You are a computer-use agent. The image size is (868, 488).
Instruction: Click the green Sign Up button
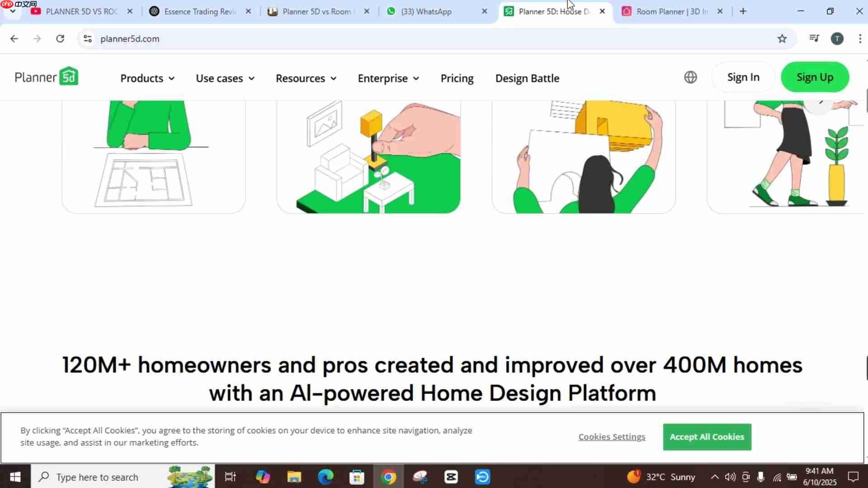[x=815, y=77]
